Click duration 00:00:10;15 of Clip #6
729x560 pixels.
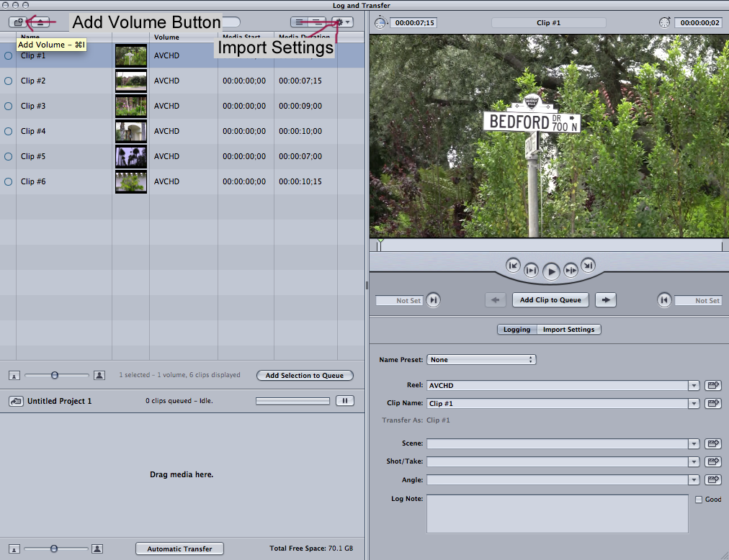(300, 181)
